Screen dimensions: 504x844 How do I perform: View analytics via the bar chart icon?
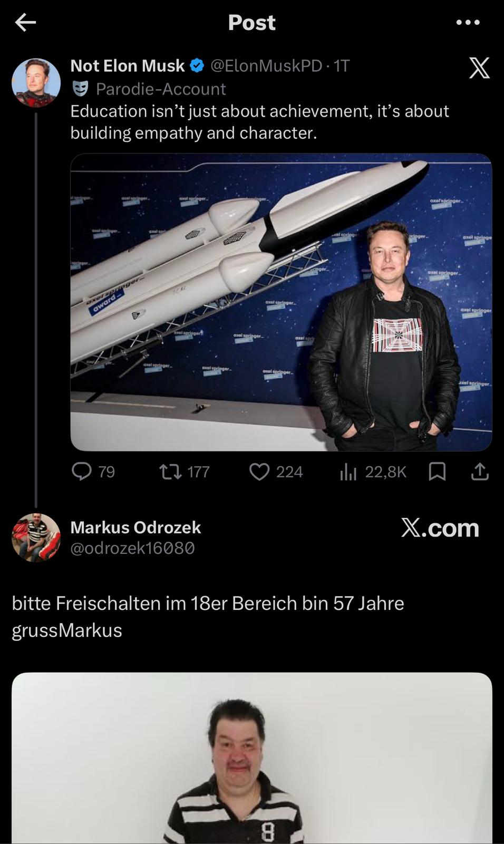click(x=348, y=471)
